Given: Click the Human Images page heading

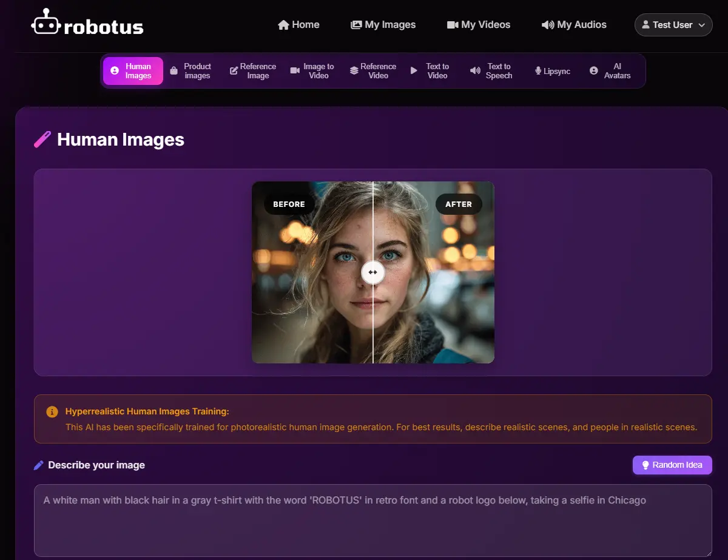Looking at the screenshot, I should [x=121, y=140].
